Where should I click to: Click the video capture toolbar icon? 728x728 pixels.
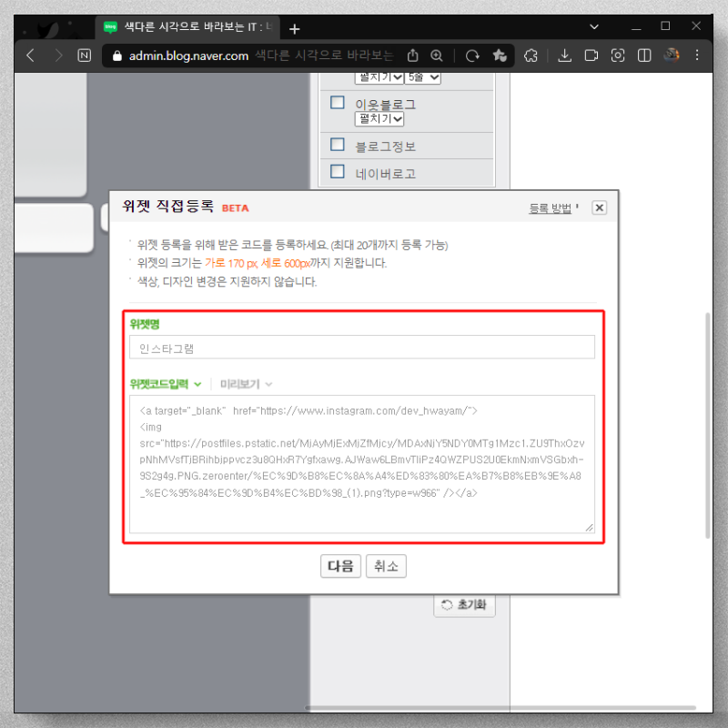[x=591, y=56]
